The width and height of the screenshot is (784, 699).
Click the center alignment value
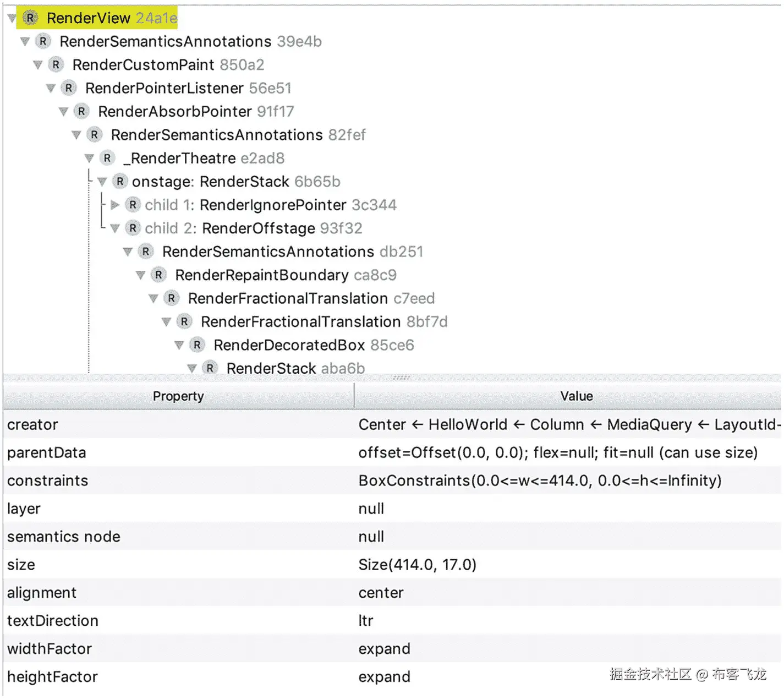click(381, 593)
